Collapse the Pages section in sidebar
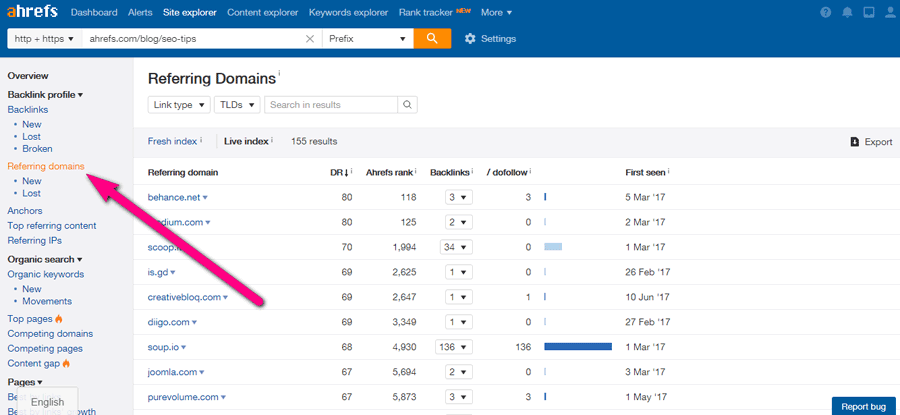This screenshot has height=415, width=900. (x=25, y=382)
